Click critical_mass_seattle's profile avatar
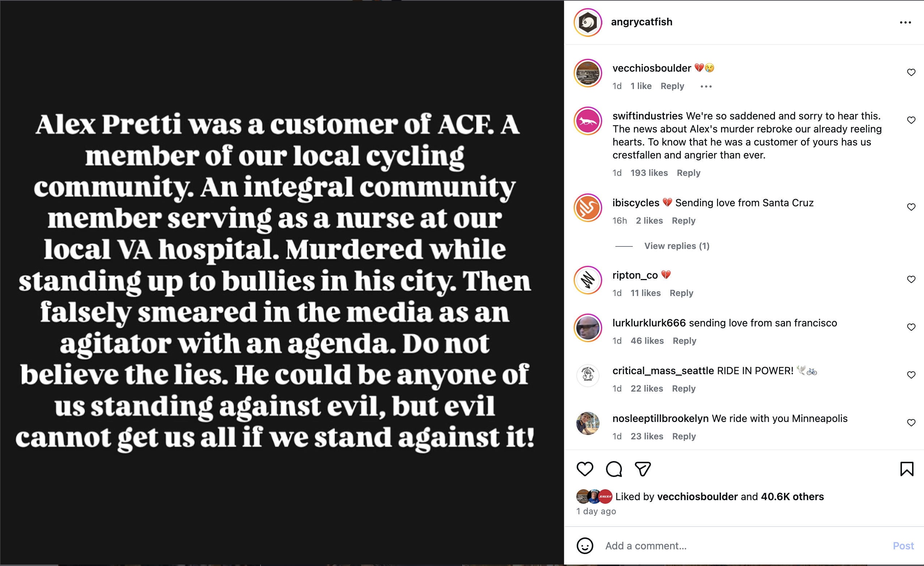 click(587, 375)
